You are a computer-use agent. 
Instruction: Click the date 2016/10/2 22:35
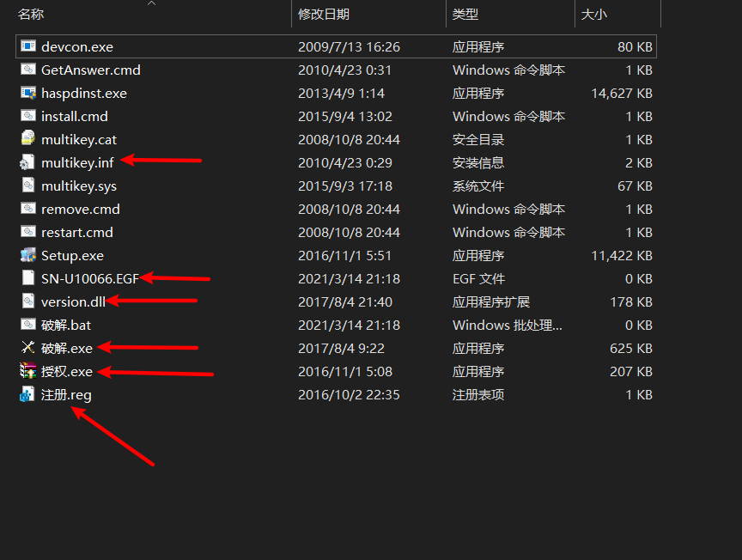[x=349, y=395]
